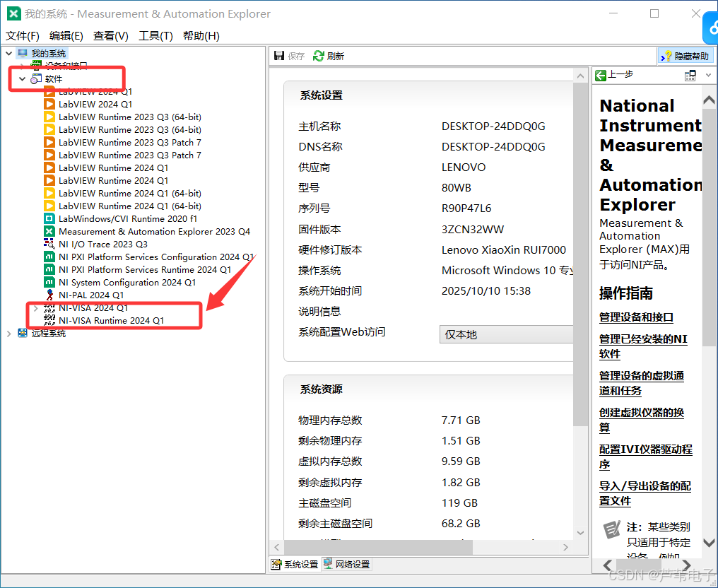Click the settings pane horizontal scrollbar left arrow
The height and width of the screenshot is (588, 718).
[x=276, y=547]
